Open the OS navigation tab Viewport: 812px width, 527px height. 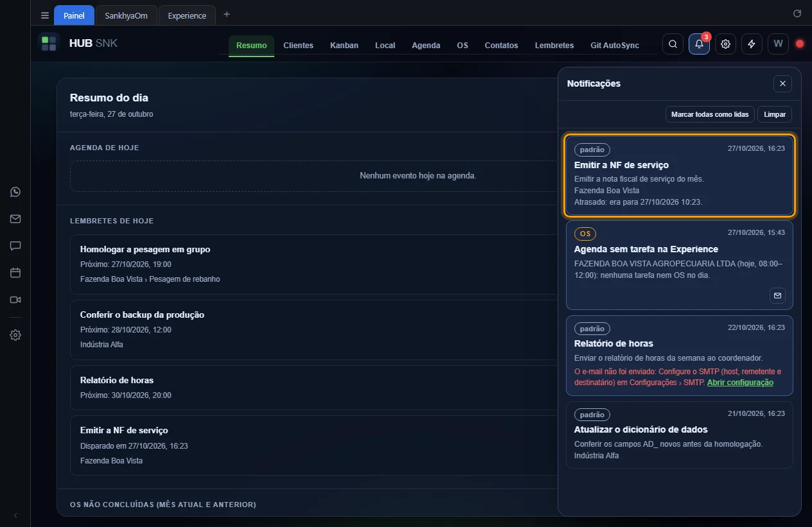pos(463,46)
